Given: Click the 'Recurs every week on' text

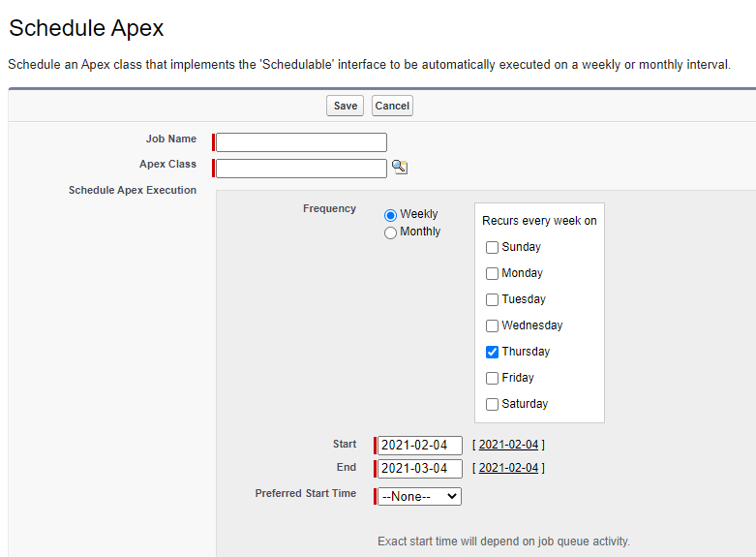Looking at the screenshot, I should point(539,221).
